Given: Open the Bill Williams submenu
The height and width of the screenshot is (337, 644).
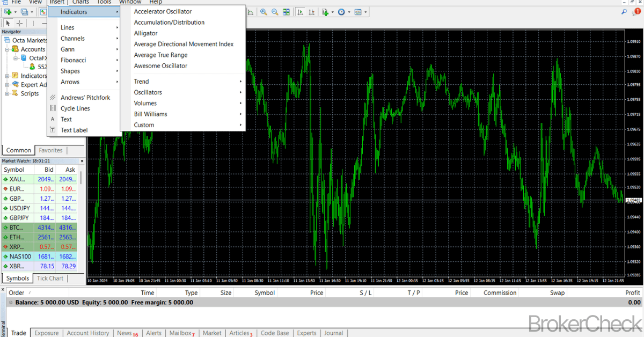Looking at the screenshot, I should coord(183,114).
